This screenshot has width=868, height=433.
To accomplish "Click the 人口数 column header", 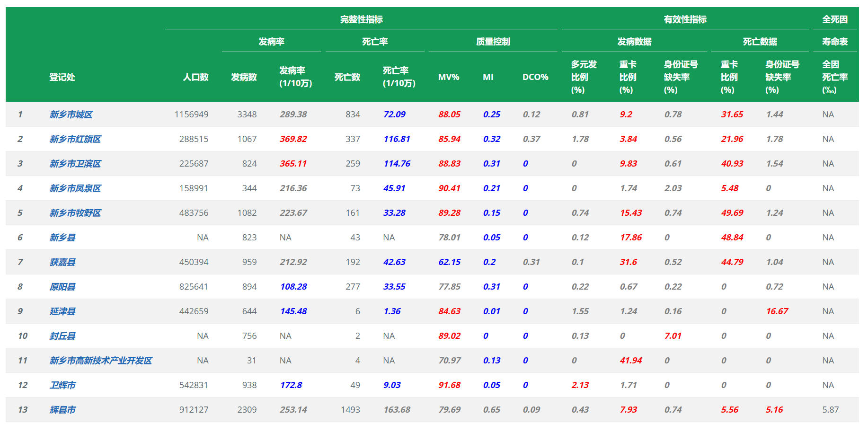I will (196, 77).
